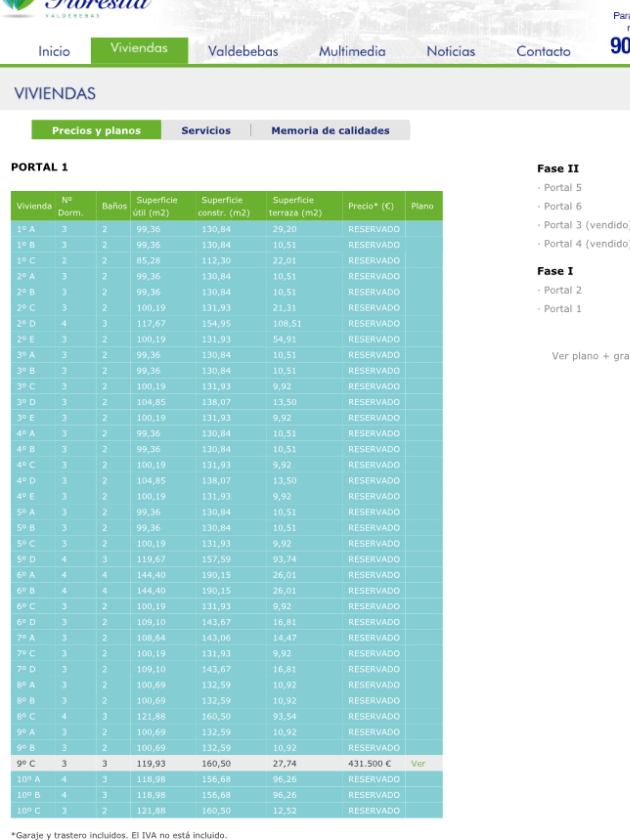Screen dimensions: 630x840
Task: Select the Viviendas navigation tab
Action: 139,49
